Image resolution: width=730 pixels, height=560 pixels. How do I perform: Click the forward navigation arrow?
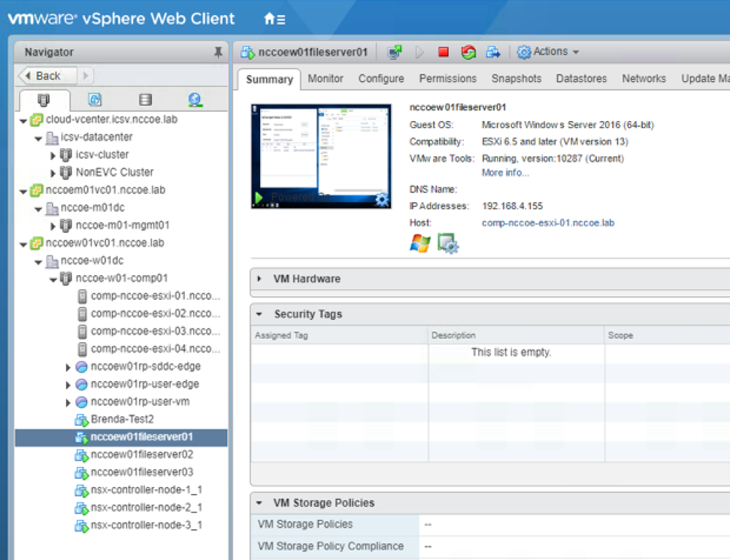pyautogui.click(x=85, y=75)
